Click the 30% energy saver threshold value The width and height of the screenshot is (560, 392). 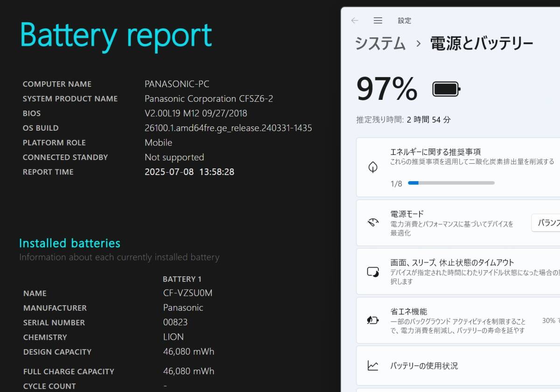[549, 321]
